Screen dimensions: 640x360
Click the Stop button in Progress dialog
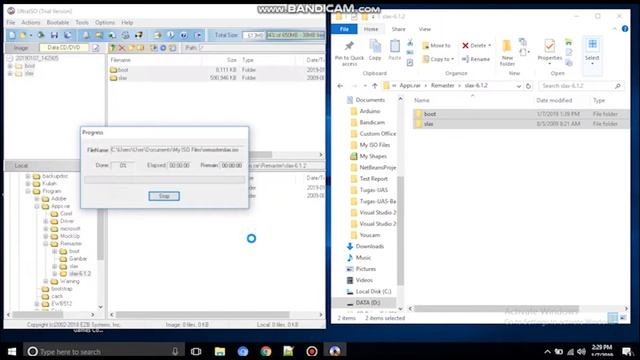tap(164, 196)
